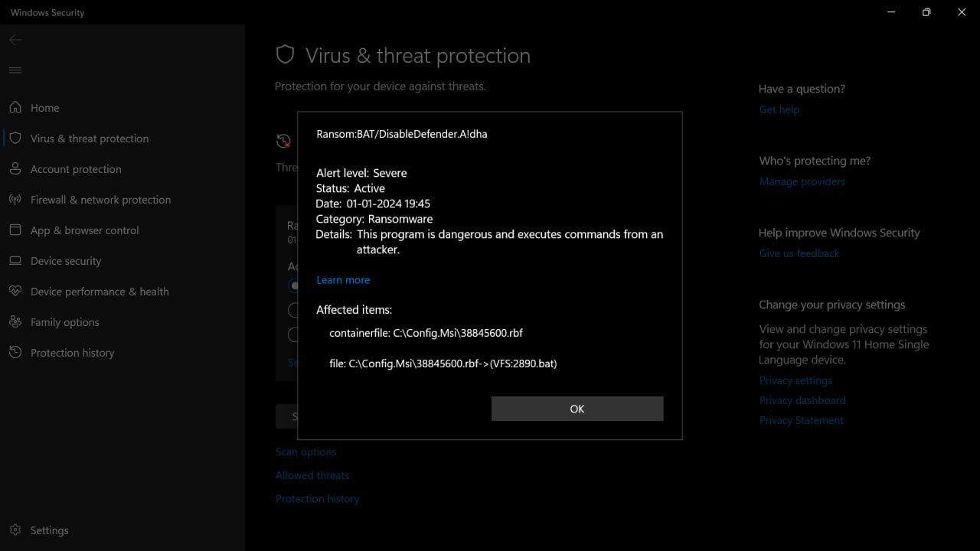Open the hamburger navigation menu

[15, 70]
